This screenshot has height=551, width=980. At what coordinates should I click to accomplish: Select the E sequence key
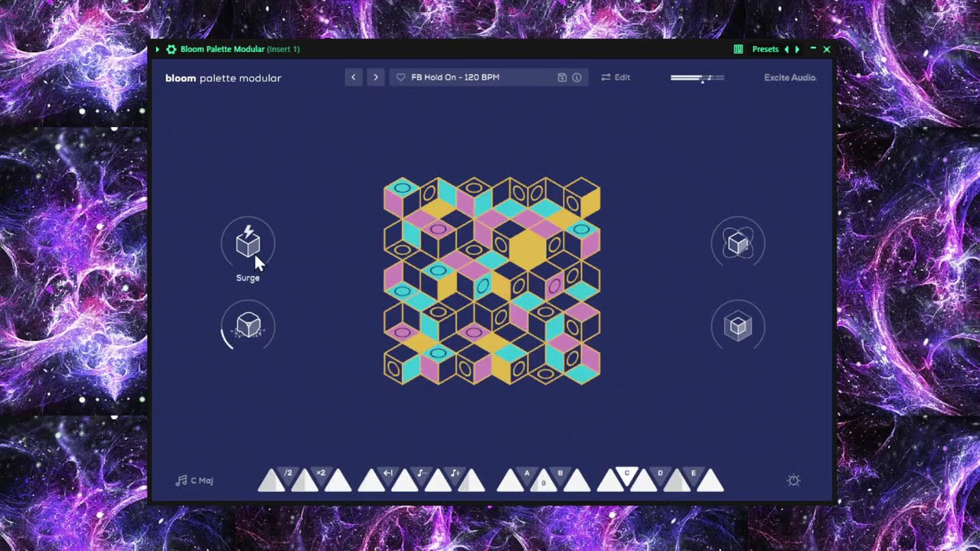(694, 474)
